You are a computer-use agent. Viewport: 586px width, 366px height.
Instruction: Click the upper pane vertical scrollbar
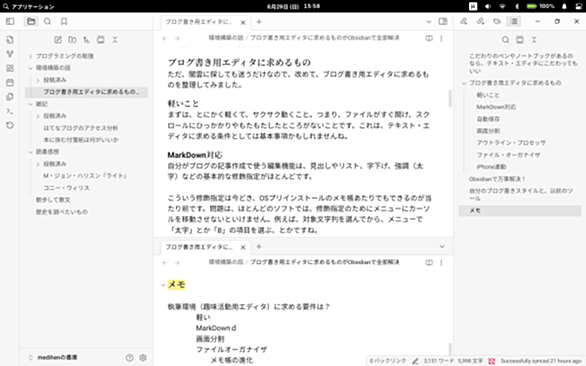450,98
